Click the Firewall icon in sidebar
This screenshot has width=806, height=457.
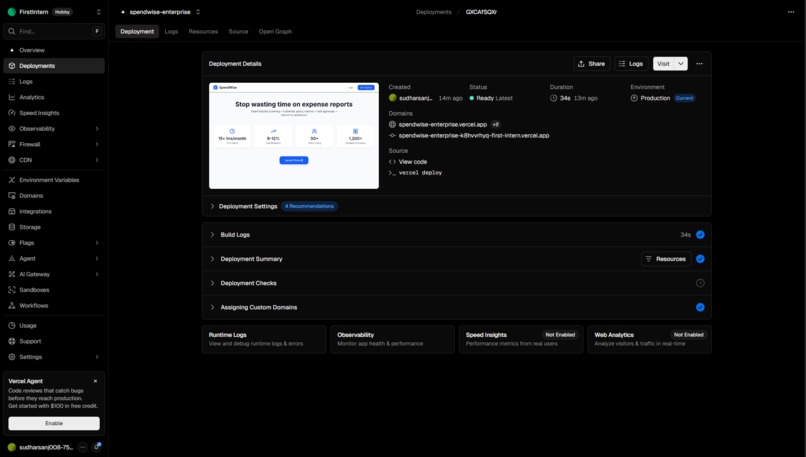click(12, 144)
